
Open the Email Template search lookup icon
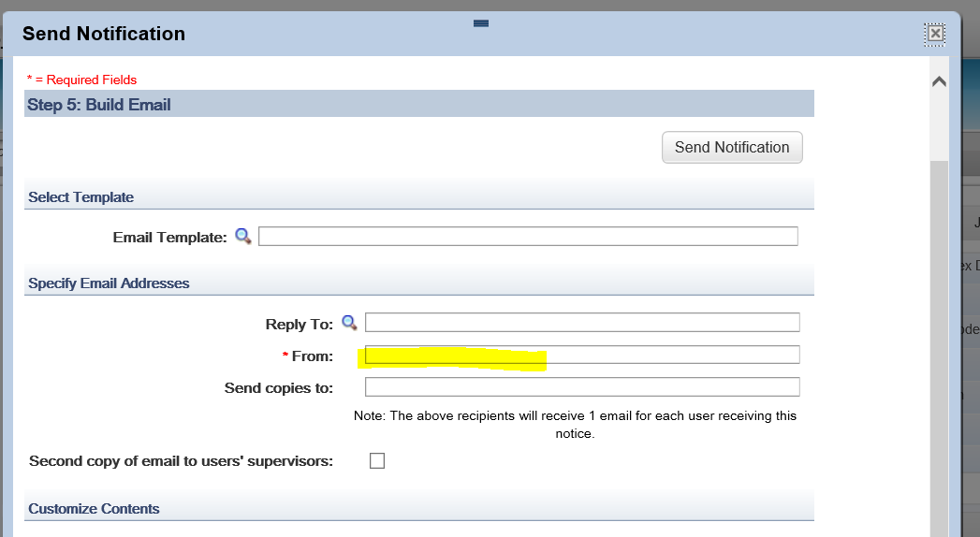tap(243, 236)
